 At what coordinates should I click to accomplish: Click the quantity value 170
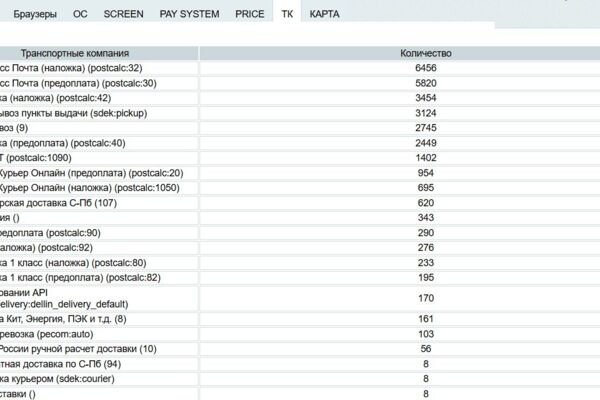pyautogui.click(x=426, y=298)
